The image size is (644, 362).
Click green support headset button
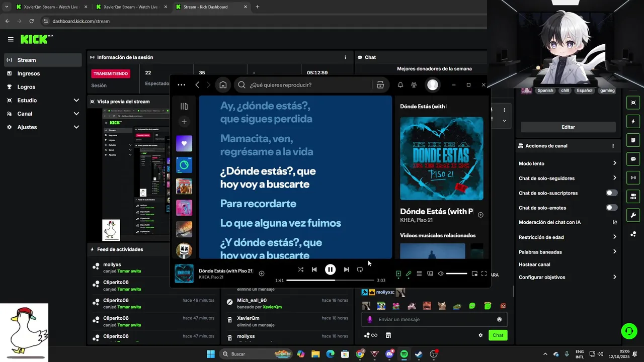(x=629, y=331)
